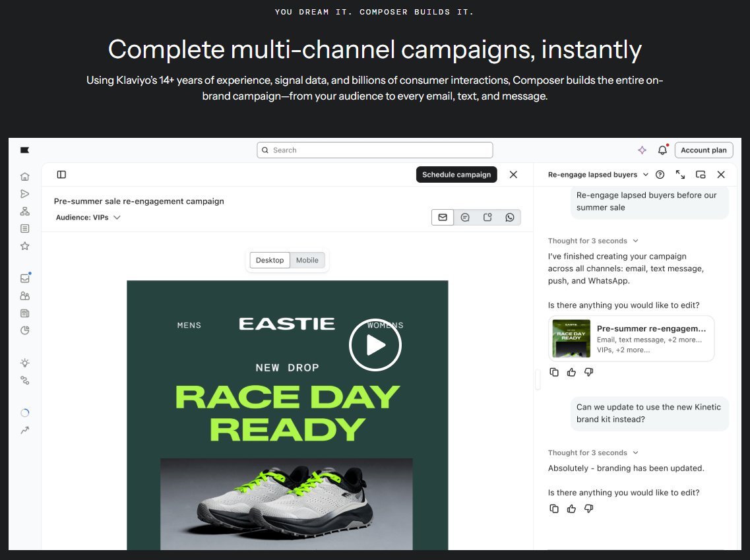The width and height of the screenshot is (750, 560).
Task: Play the video with the play button
Action: 375,345
